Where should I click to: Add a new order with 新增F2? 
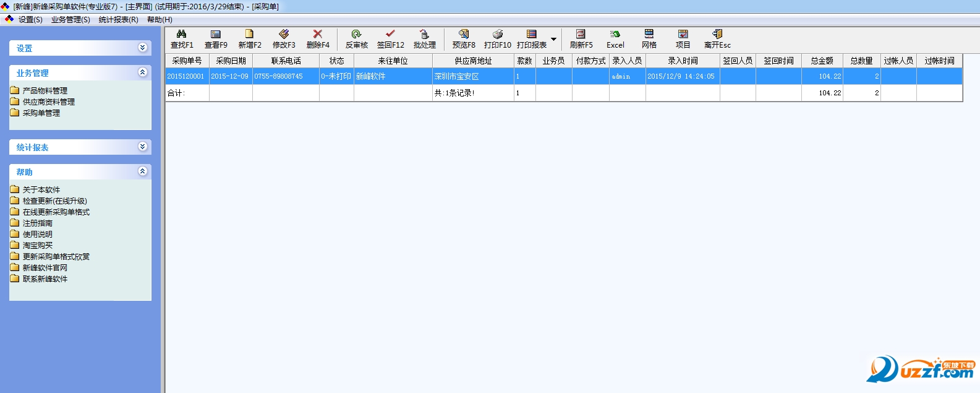click(250, 39)
